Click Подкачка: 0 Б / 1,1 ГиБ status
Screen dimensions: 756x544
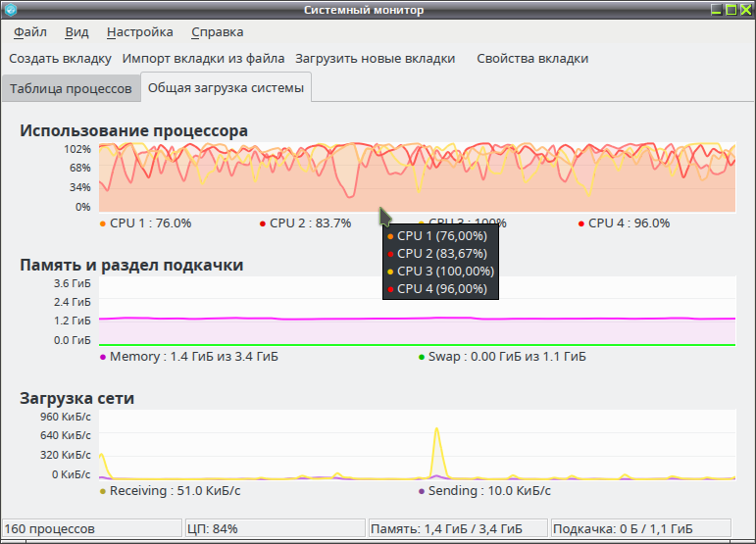pos(640,528)
